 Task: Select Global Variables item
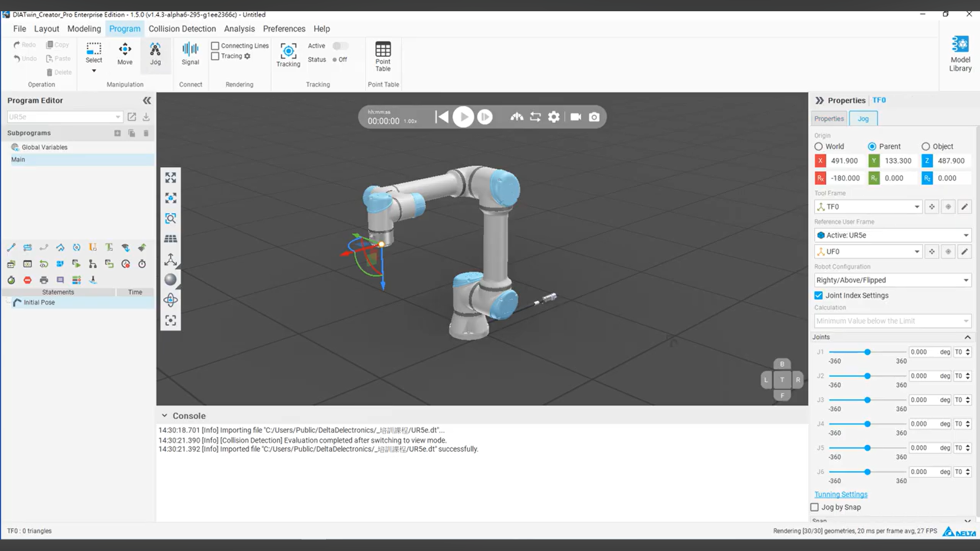click(44, 147)
